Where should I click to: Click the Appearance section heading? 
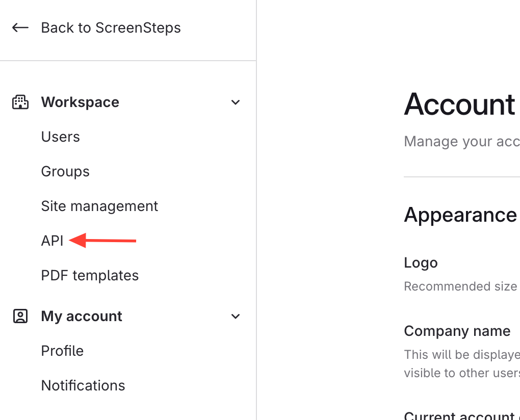(460, 215)
